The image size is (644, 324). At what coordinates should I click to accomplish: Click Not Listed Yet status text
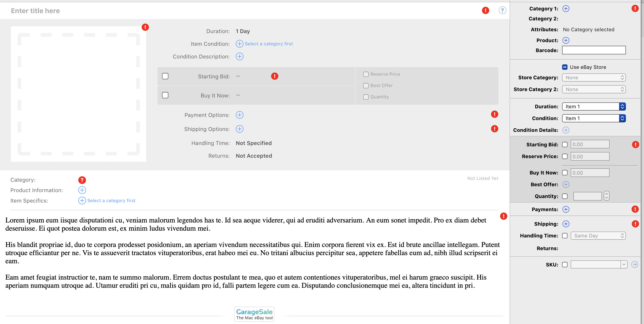[482, 178]
